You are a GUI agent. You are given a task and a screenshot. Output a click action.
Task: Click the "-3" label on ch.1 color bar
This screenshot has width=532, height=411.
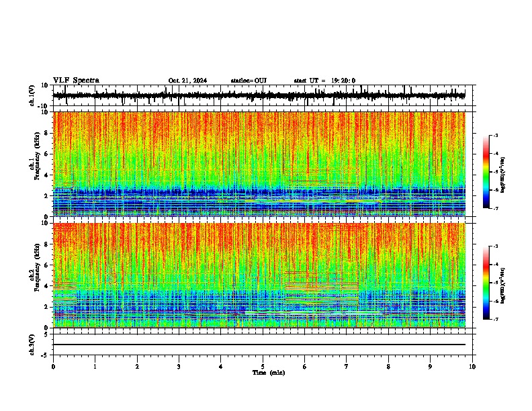click(495, 135)
